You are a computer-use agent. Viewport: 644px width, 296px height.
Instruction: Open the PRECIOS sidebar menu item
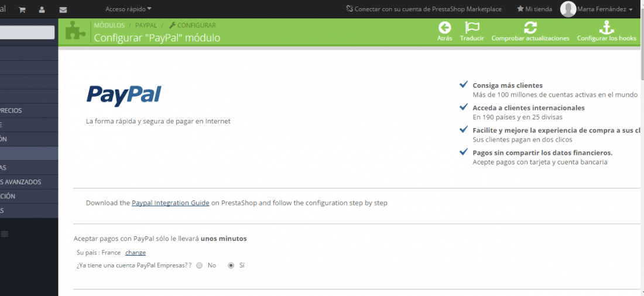click(x=29, y=111)
